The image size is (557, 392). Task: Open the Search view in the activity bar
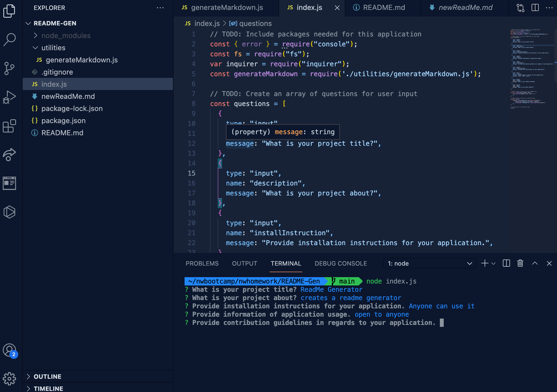[10, 39]
